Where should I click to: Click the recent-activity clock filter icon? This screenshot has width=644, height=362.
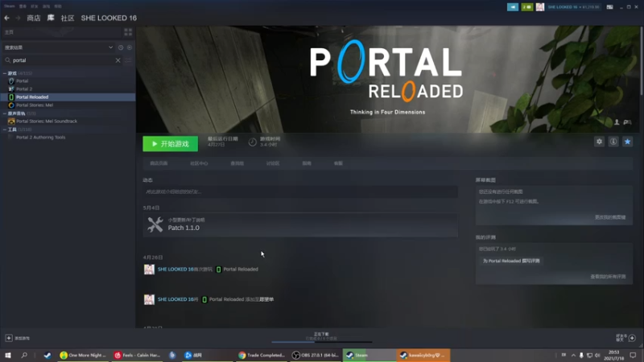coord(121,47)
